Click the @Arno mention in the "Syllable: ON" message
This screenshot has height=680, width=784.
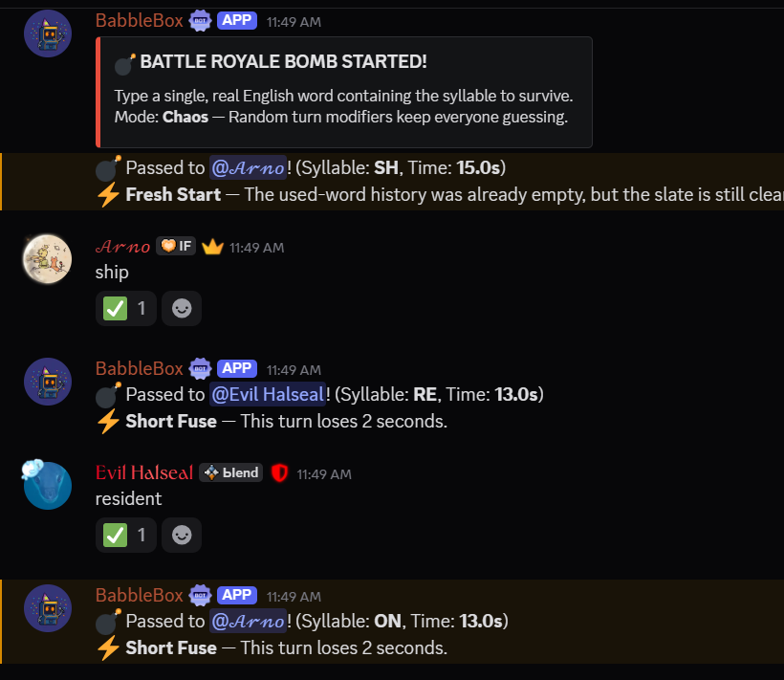coord(248,621)
